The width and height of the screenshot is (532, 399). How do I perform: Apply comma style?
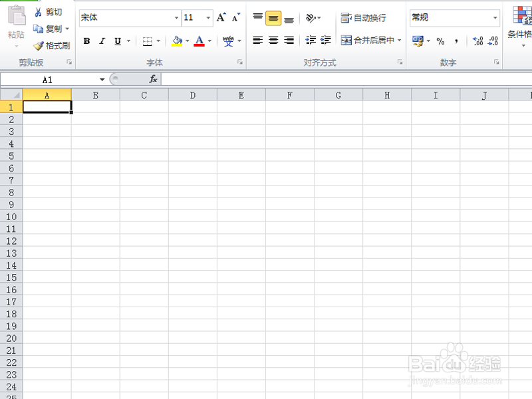click(x=456, y=41)
